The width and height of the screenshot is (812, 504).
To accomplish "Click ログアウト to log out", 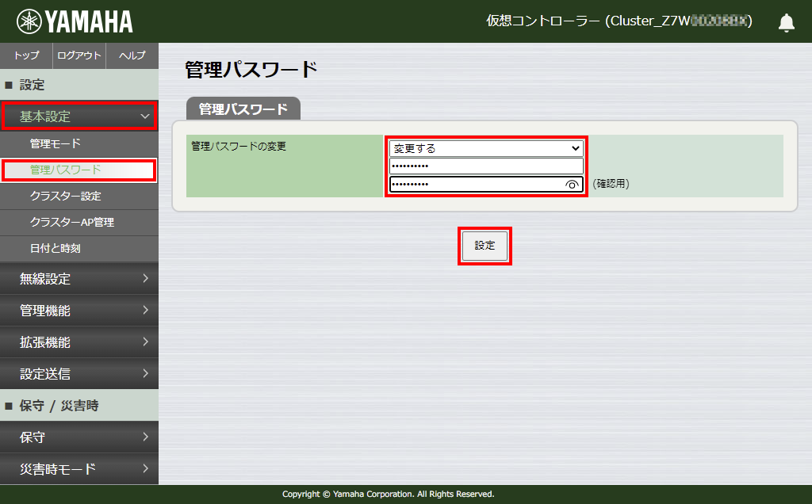I will [79, 55].
